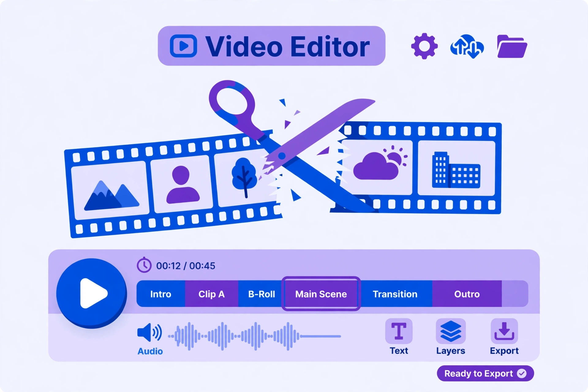Screen dimensions: 588x392
Task: Click the Export download icon
Action: (504, 331)
